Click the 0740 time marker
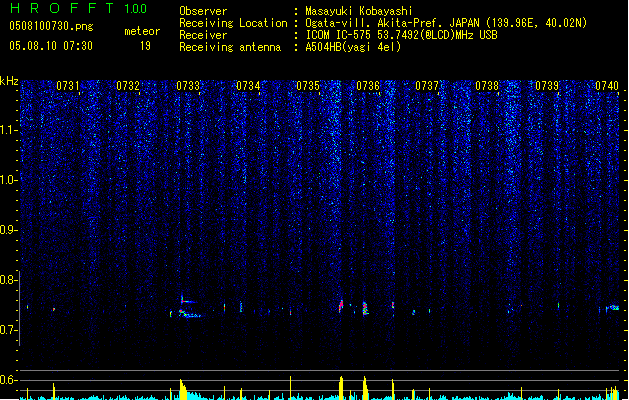 pos(607,86)
